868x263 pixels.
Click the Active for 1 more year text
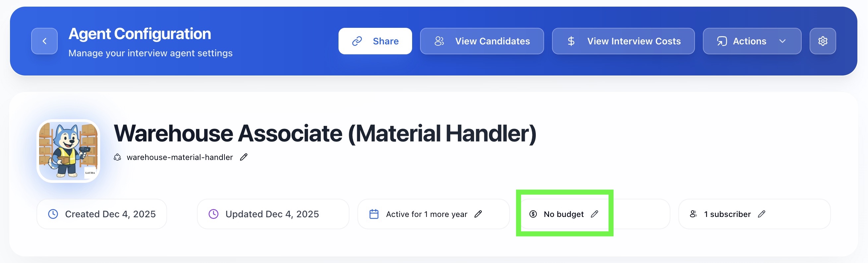426,214
